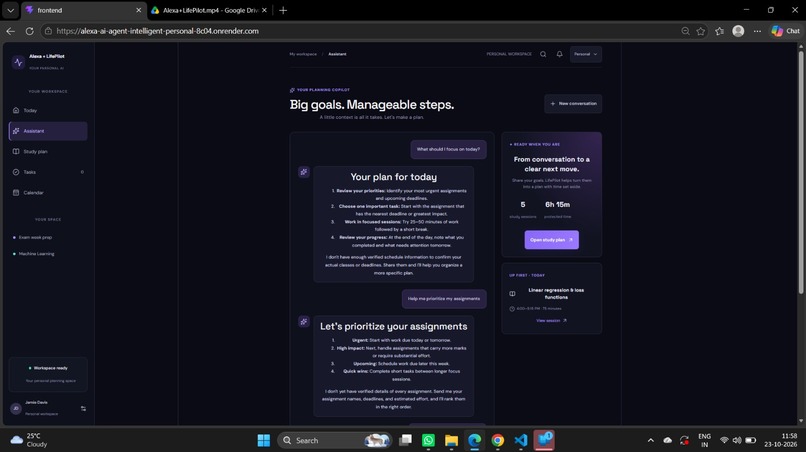This screenshot has width=806, height=452.
Task: Open the Study plan sidebar item
Action: (x=48, y=151)
